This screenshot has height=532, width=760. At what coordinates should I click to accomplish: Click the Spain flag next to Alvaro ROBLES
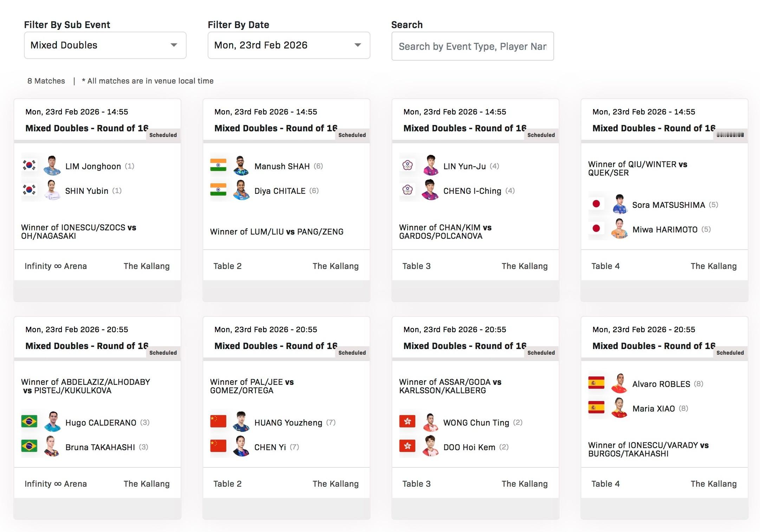pos(596,383)
